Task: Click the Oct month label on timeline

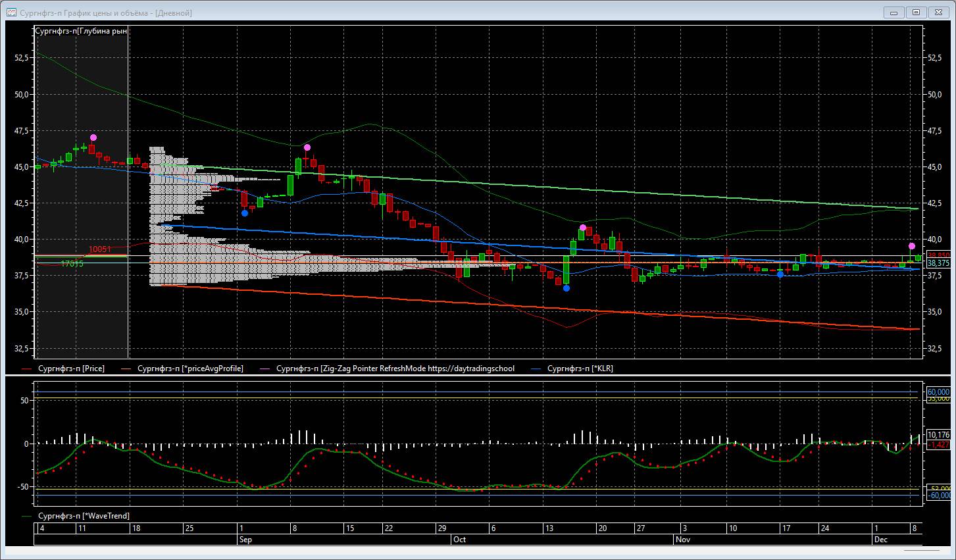Action: click(459, 539)
